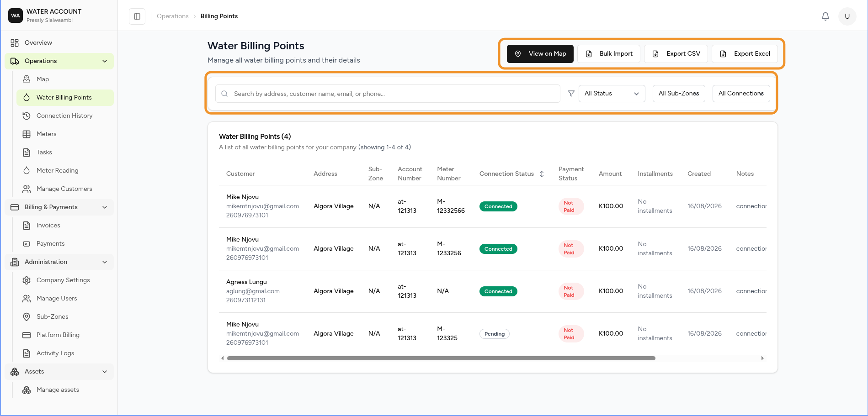Open the All Status dropdown

pyautogui.click(x=612, y=94)
